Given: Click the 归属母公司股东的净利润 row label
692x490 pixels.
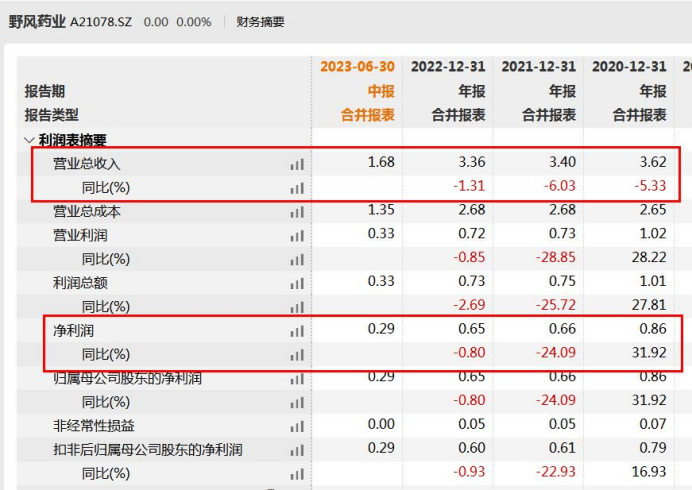Looking at the screenshot, I should click(x=127, y=378).
